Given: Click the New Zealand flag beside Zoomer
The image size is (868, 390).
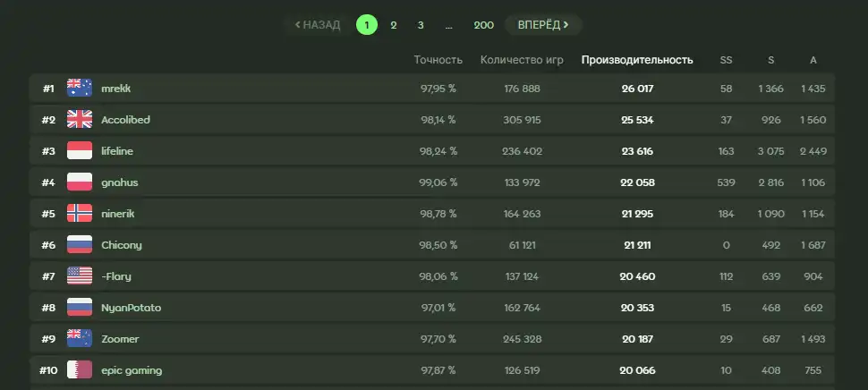Looking at the screenshot, I should (x=79, y=338).
